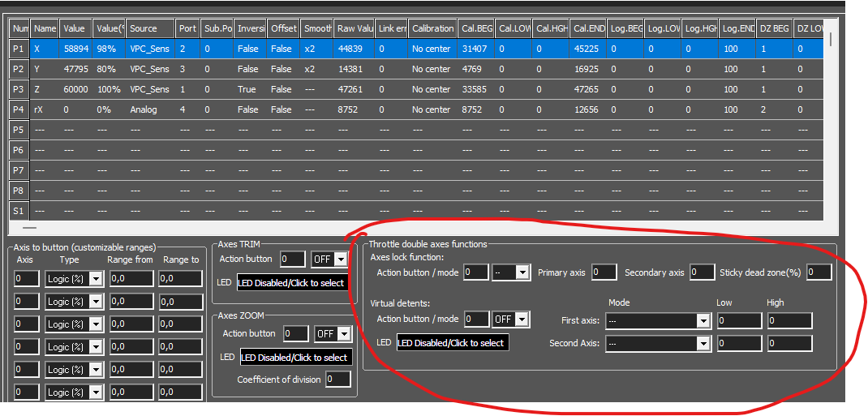868x416 pixels.
Task: Click the Raw Value column header
Action: coord(354,28)
